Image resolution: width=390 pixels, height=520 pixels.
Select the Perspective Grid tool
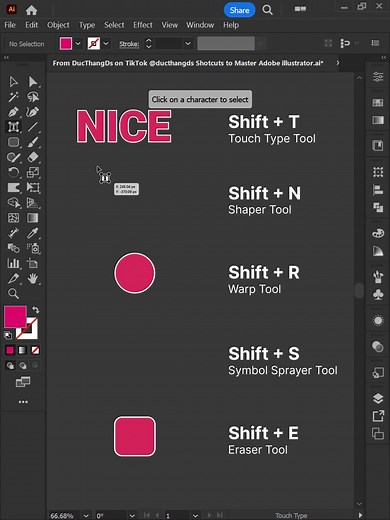(x=33, y=203)
